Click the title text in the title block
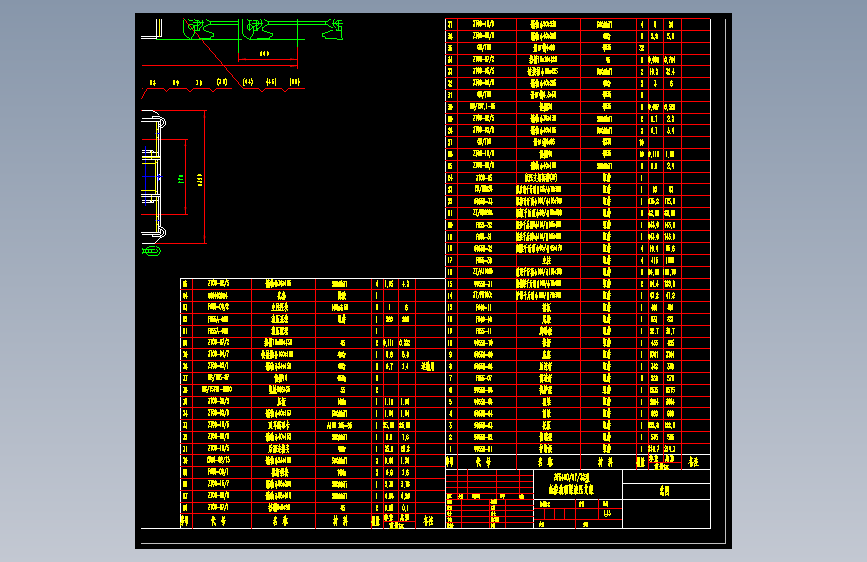Viewport: 867px width, 562px height. coord(572,483)
